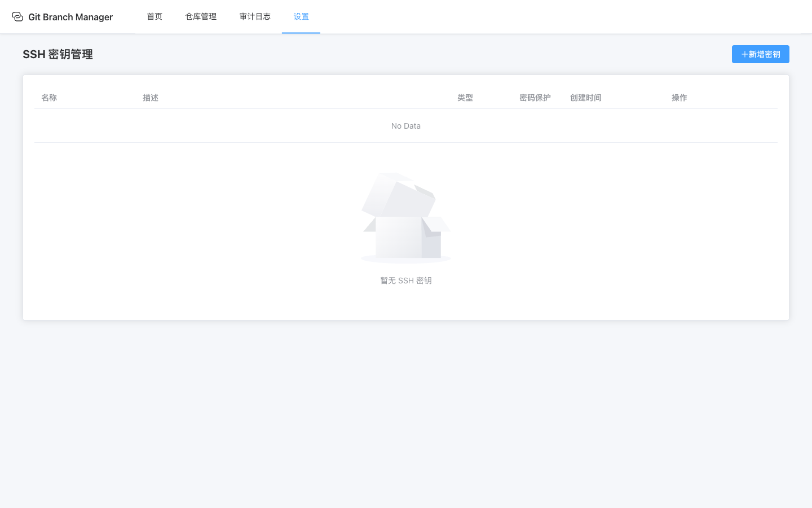This screenshot has width=812, height=508.
Task: Click the 操作 column header
Action: (679, 97)
